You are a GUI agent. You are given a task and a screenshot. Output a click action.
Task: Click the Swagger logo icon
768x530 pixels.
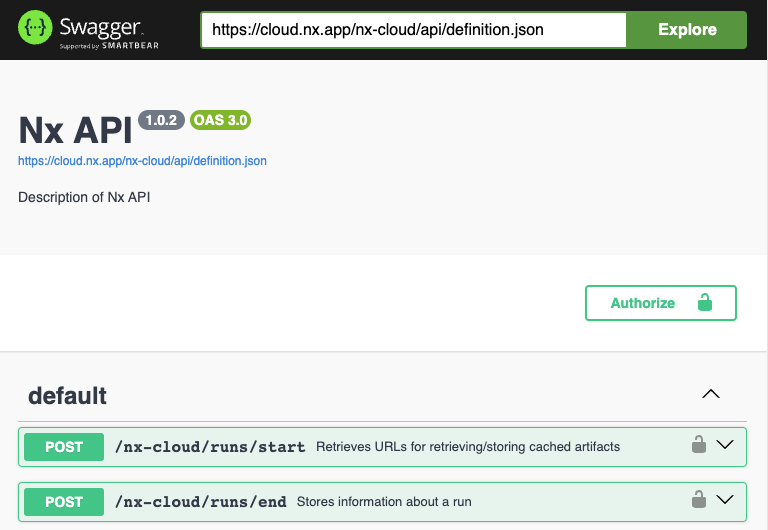(37, 30)
